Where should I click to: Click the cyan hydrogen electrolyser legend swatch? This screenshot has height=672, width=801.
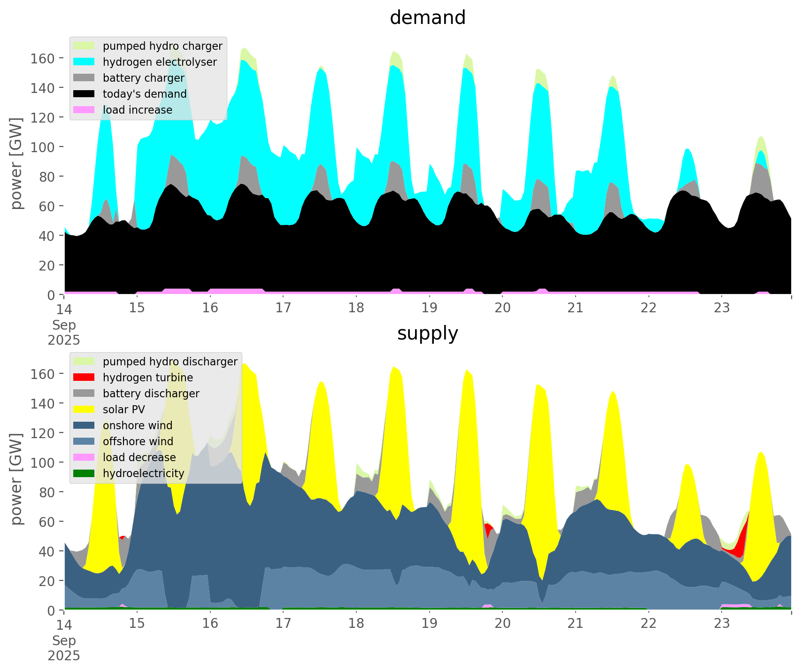84,62
